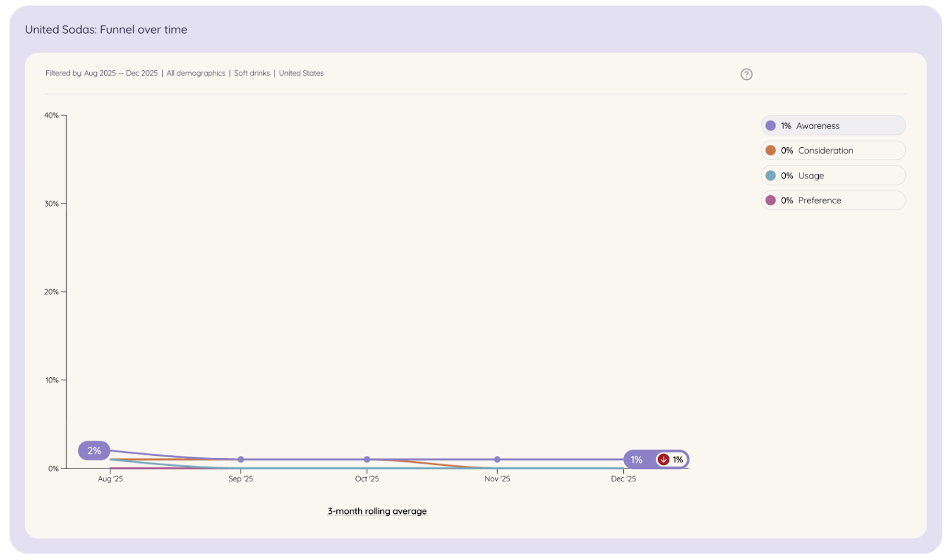Toggle the Consideration series in legend

pyautogui.click(x=833, y=150)
